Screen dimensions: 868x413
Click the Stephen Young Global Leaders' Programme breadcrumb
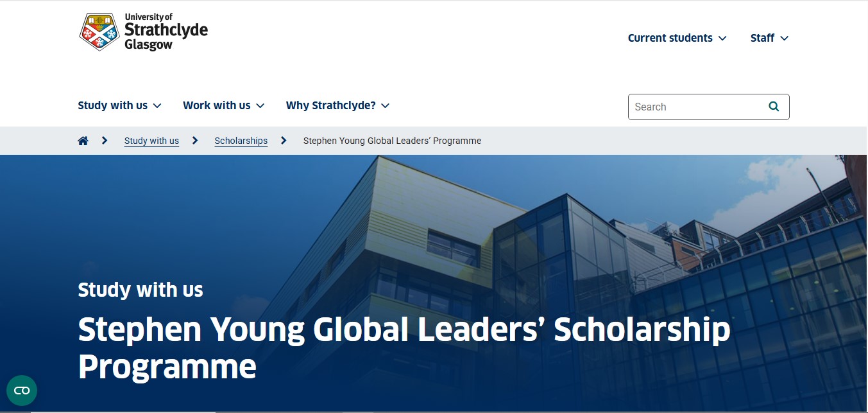(392, 141)
